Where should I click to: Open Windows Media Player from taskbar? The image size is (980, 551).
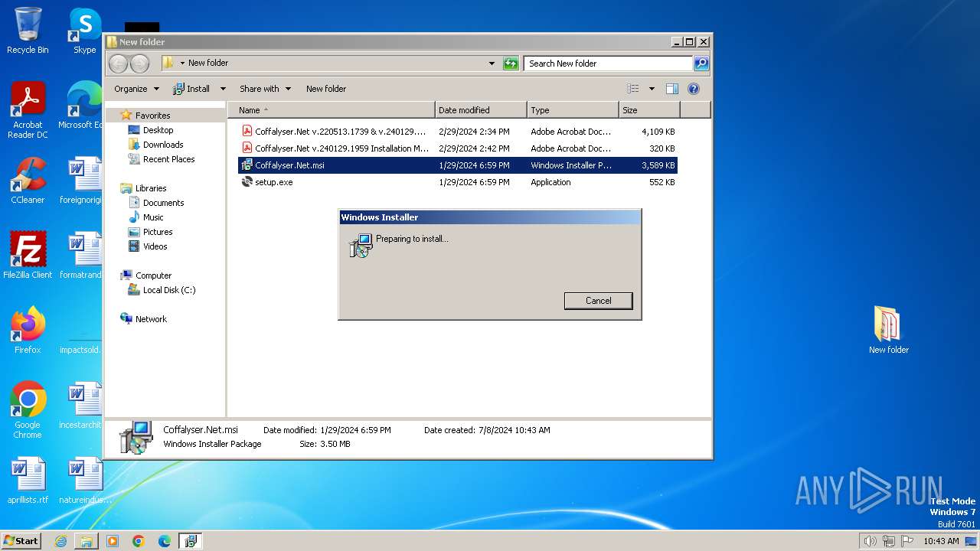(113, 541)
